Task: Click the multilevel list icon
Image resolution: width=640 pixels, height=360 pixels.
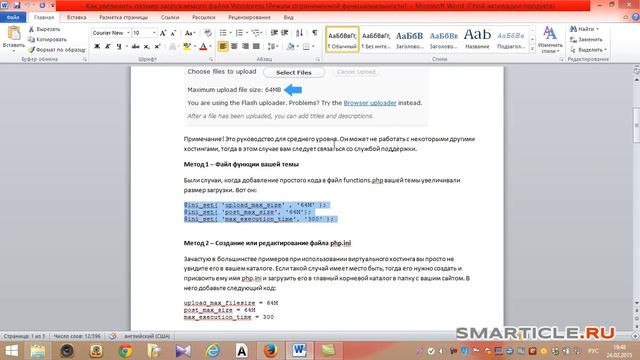Action: tap(256, 33)
